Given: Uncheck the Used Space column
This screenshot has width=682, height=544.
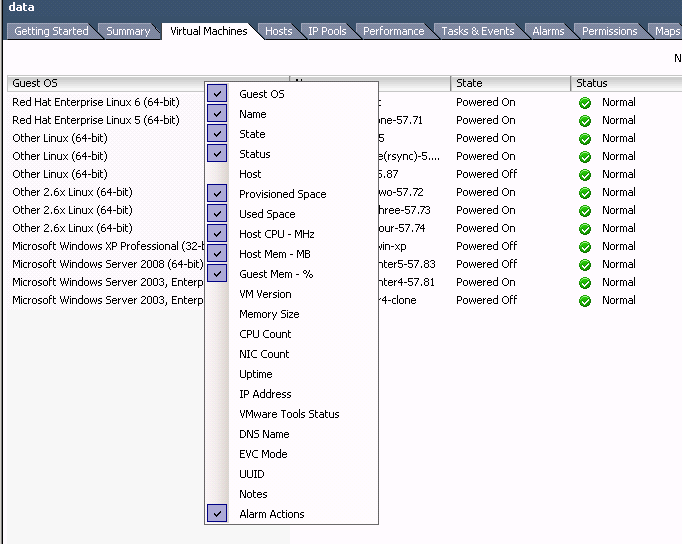Looking at the screenshot, I should [217, 214].
